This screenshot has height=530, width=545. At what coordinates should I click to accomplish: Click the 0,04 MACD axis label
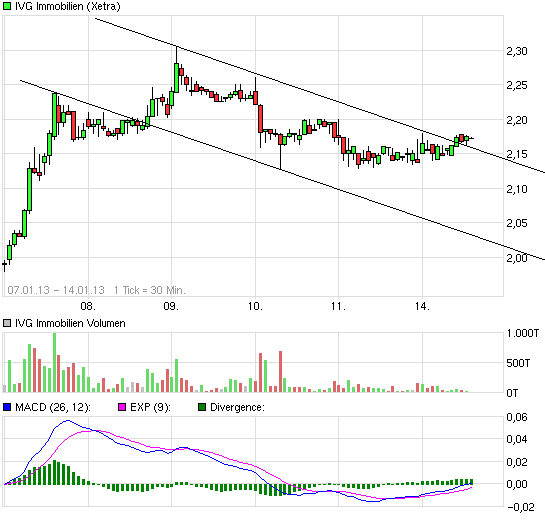(x=517, y=439)
